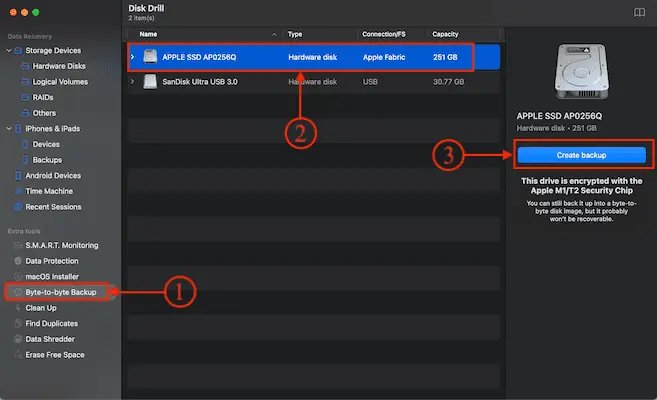Image resolution: width=657 pixels, height=400 pixels.
Task: Click the iPhones & iPads icon
Action: [18, 129]
